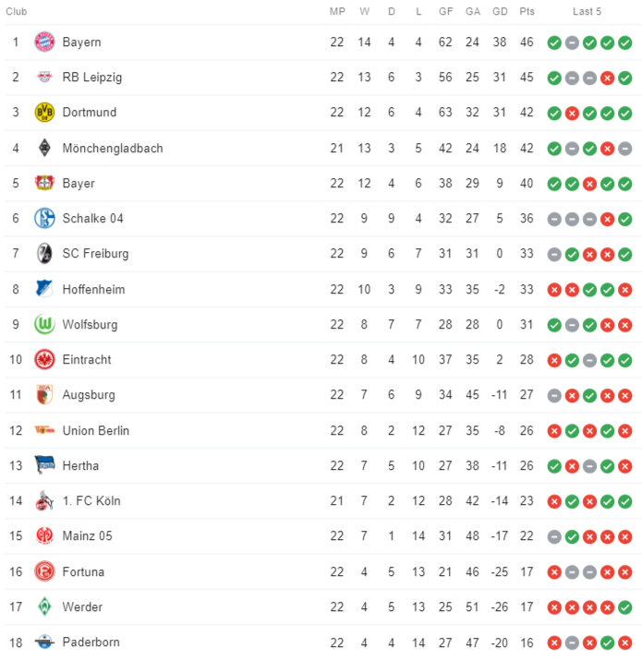Click the Hertha flag logo
Screen dimensions: 642x672
point(44,465)
